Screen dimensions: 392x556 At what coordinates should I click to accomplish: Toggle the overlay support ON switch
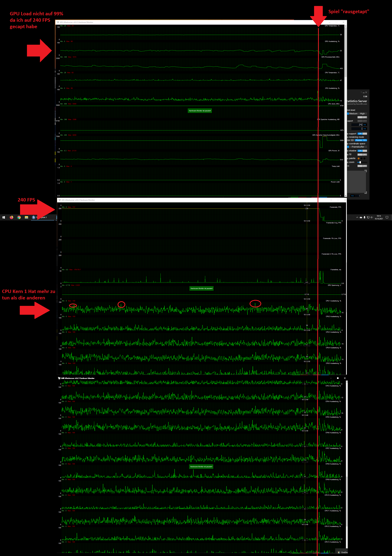click(362, 134)
